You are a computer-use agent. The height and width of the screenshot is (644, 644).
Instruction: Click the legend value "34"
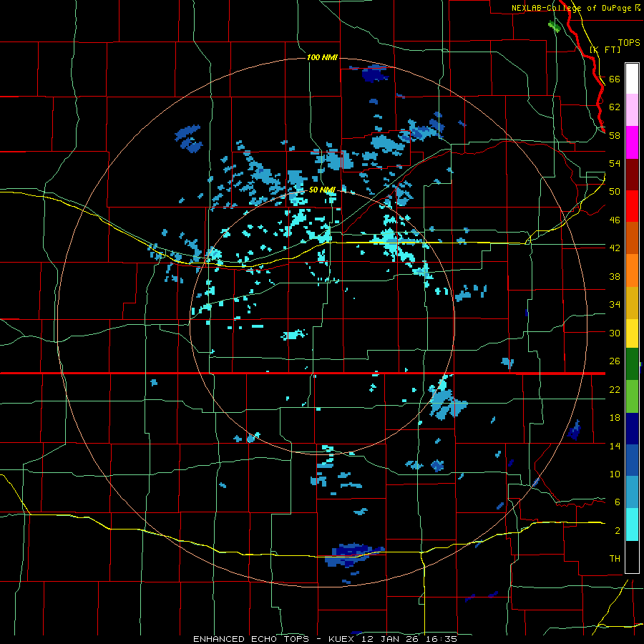click(615, 305)
